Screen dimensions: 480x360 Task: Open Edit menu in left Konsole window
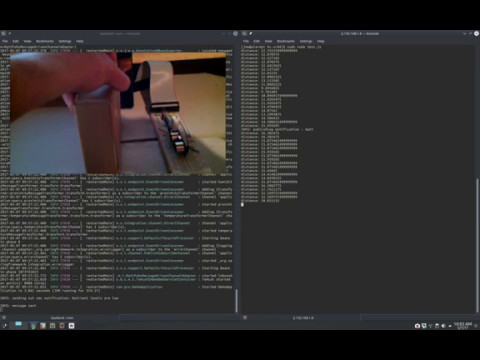pyautogui.click(x=16, y=41)
